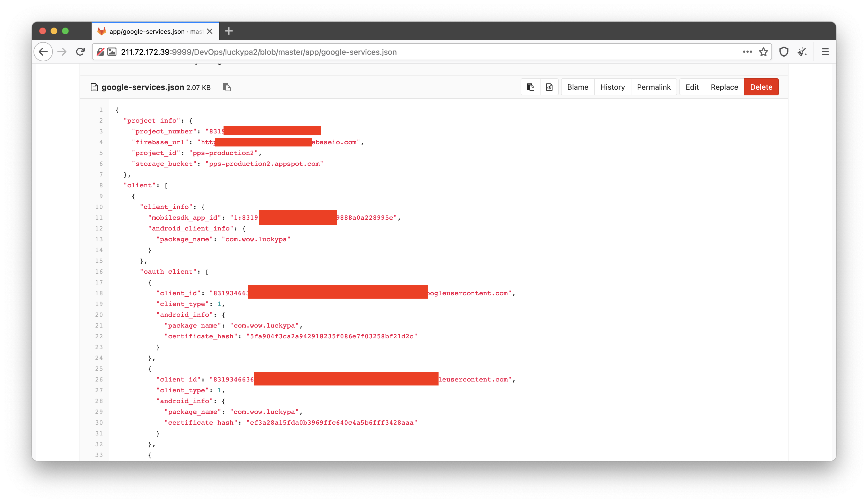868x503 pixels.
Task: Click line number 1
Action: click(x=101, y=110)
